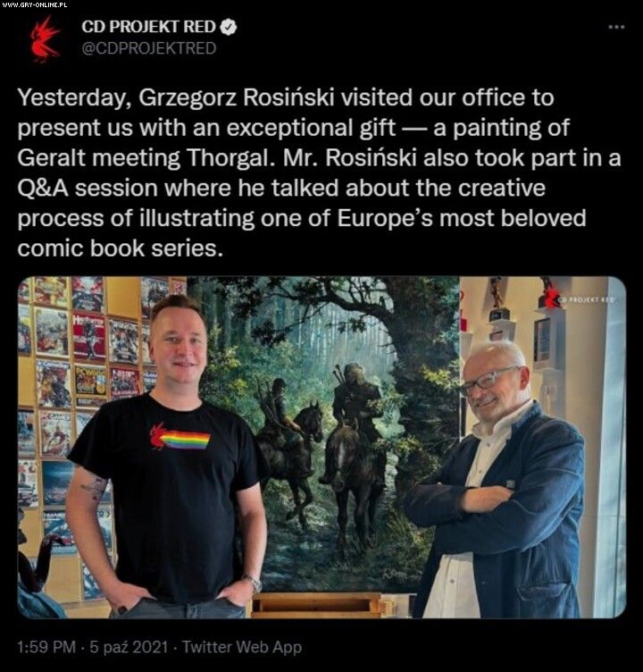Viewport: 643px width, 672px height.
Task: Click the www.gry-online.pl watermark
Action: coord(34,4)
